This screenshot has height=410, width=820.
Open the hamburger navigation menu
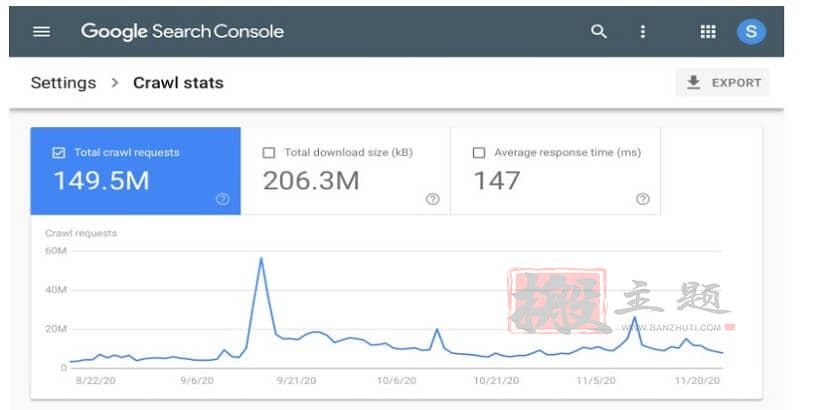tap(42, 31)
